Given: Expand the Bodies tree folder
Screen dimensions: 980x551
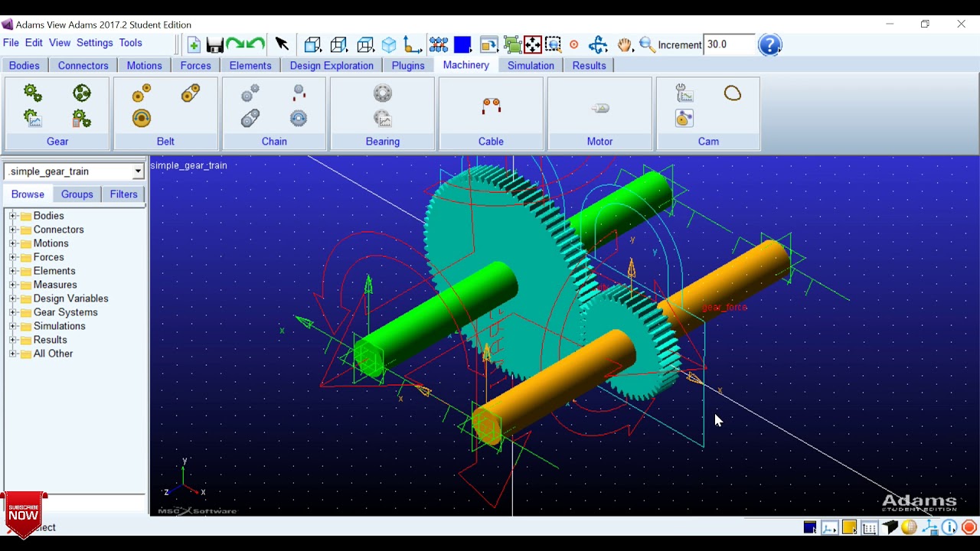Looking at the screenshot, I should pyautogui.click(x=12, y=216).
